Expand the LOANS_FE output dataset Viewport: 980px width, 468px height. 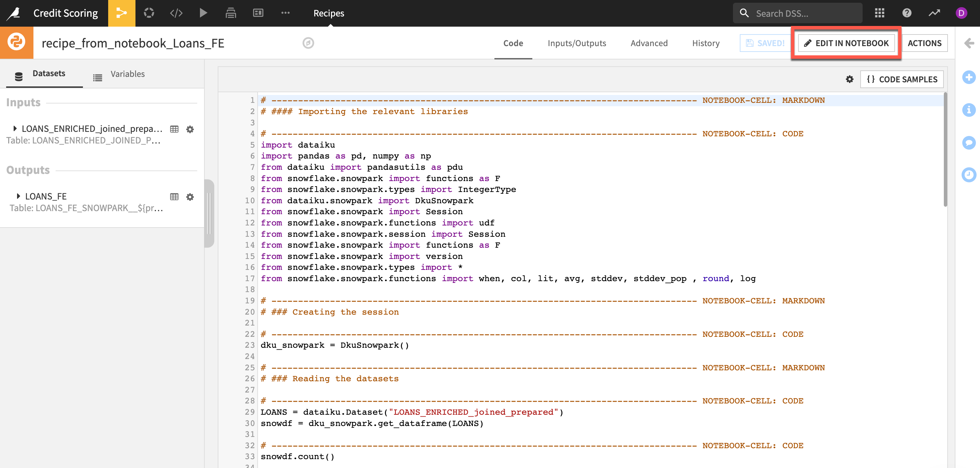click(18, 196)
